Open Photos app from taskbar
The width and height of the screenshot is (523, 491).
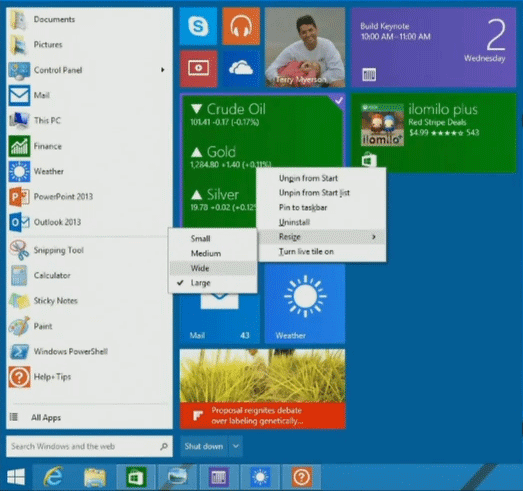pos(177,477)
